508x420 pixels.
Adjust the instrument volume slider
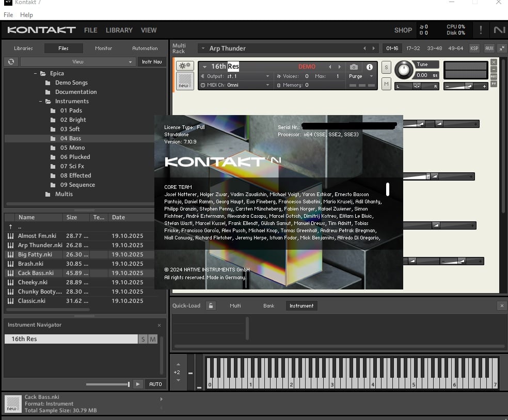(466, 86)
